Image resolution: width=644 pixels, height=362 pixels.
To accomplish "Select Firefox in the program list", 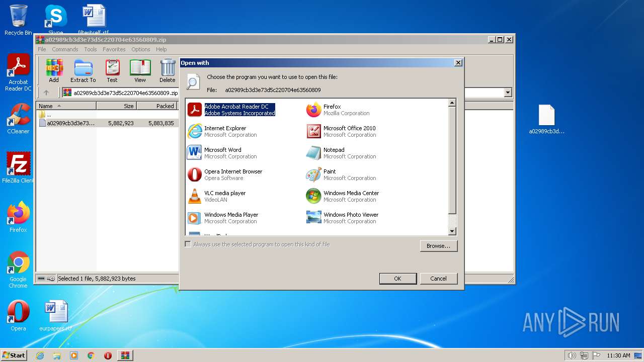I will click(338, 110).
